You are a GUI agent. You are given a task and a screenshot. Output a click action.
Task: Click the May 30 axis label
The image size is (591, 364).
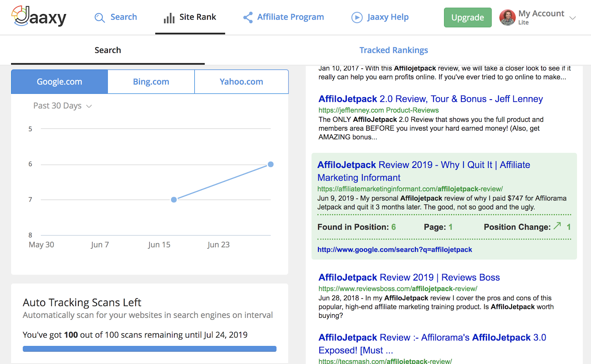pos(41,245)
